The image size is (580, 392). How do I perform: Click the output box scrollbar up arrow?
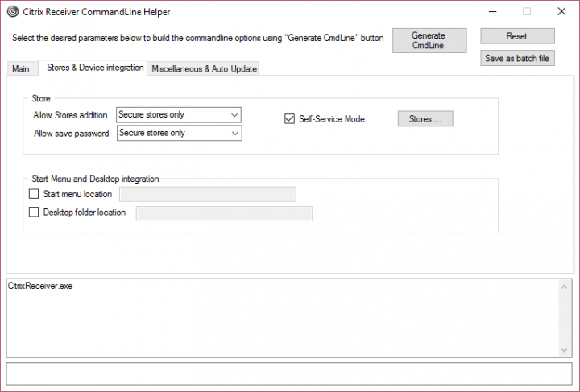coord(566,285)
